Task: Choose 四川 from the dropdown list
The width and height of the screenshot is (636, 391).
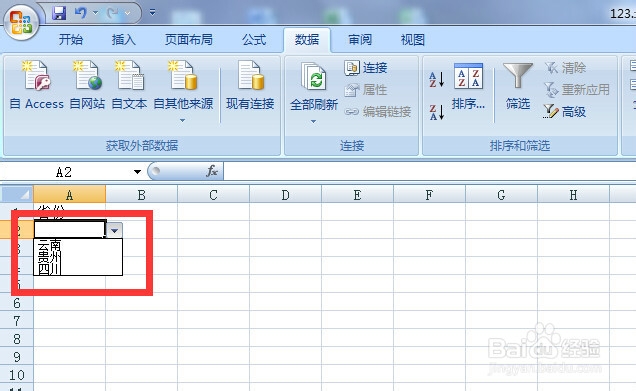Action: (x=78, y=269)
